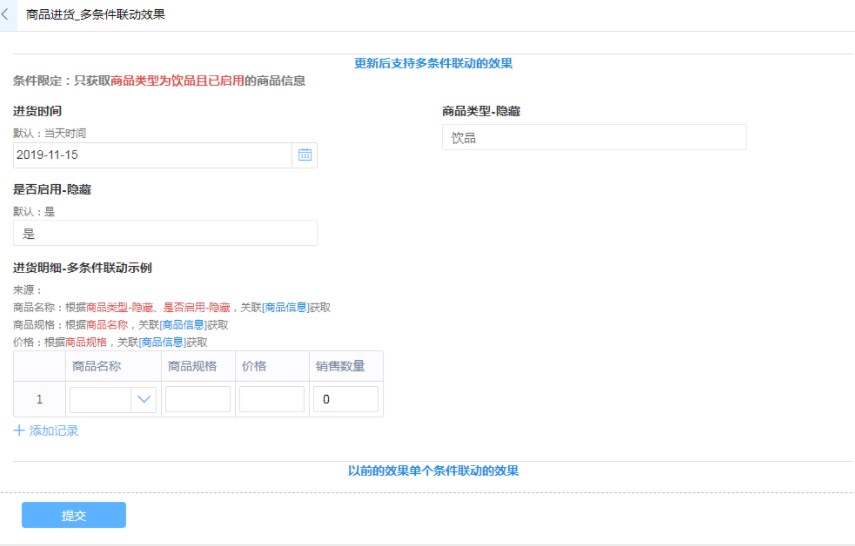Focus the 价格 input in row 1
855x546 pixels.
tap(272, 400)
